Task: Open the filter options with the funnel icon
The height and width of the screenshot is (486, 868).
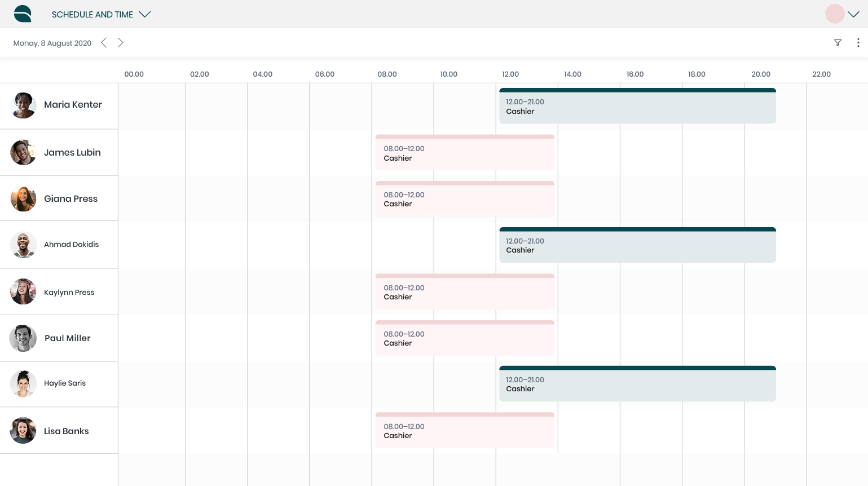Action: tap(838, 42)
